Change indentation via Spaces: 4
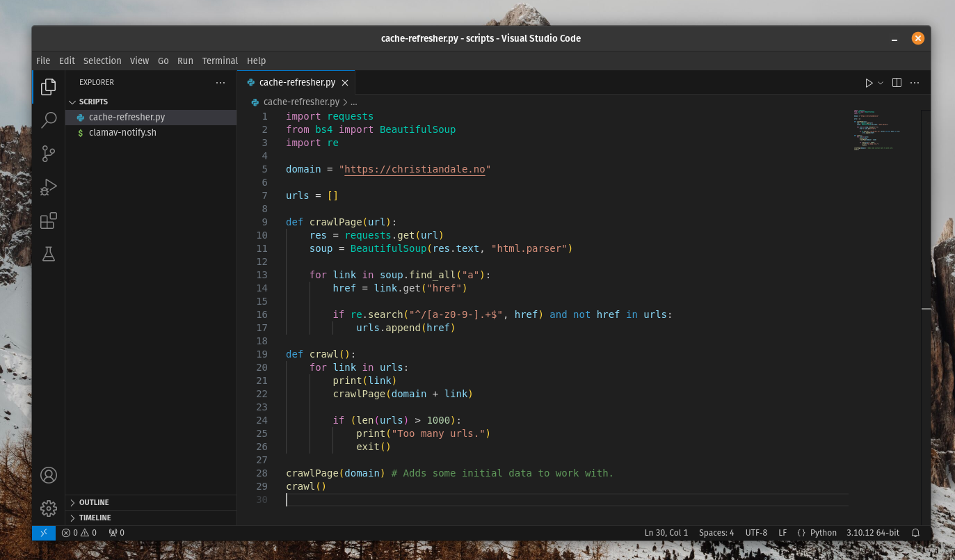 click(716, 533)
